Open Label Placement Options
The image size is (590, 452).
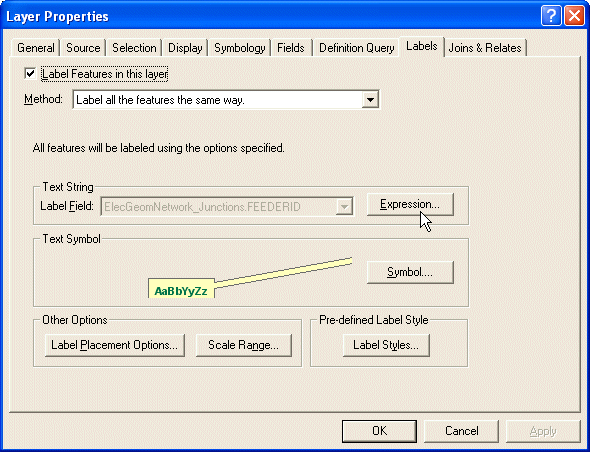(x=114, y=345)
